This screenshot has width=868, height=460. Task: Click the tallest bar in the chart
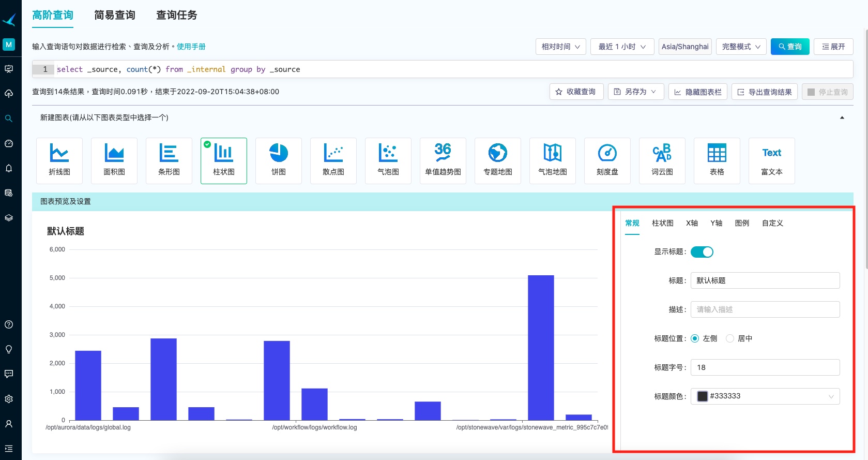[541, 348]
